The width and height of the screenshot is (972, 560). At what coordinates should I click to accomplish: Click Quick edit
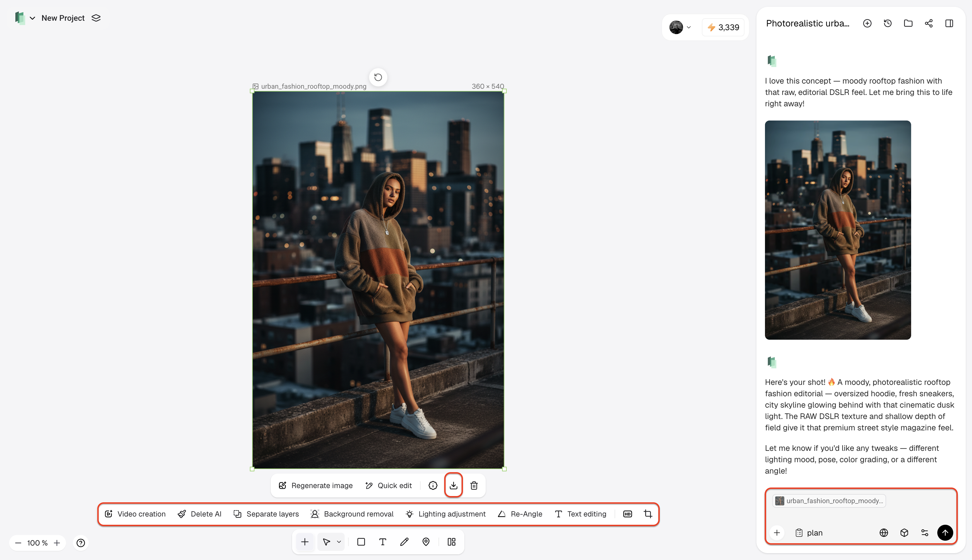pyautogui.click(x=388, y=486)
